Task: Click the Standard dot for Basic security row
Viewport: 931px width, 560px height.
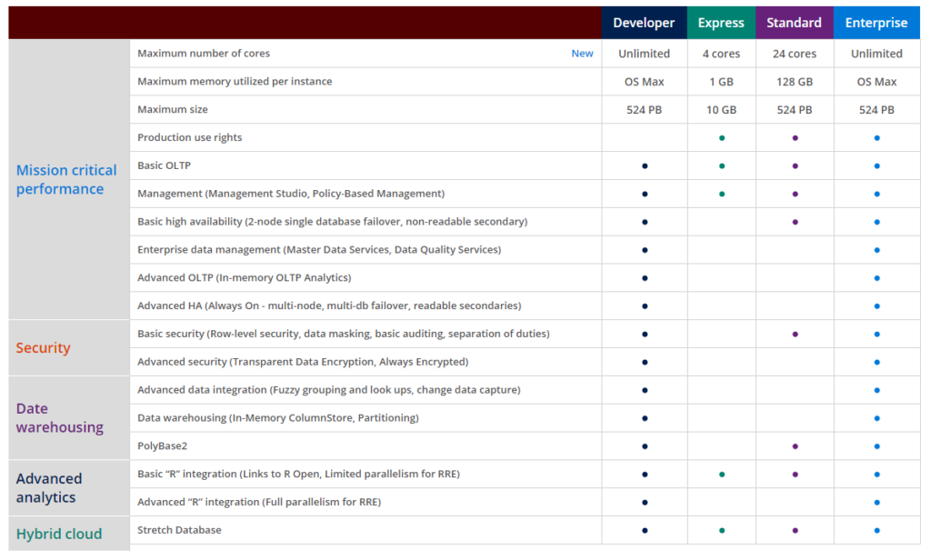Action: (x=794, y=334)
